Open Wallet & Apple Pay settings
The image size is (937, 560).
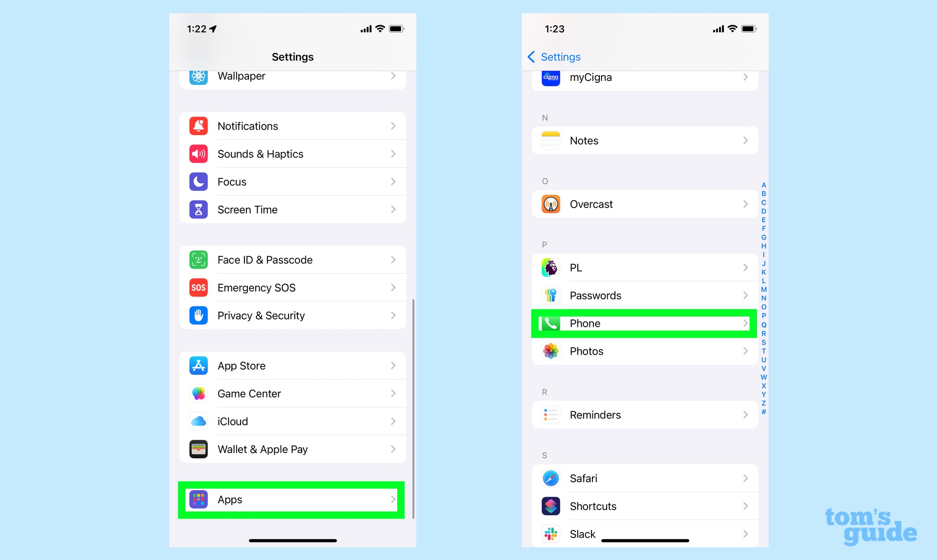pyautogui.click(x=294, y=449)
